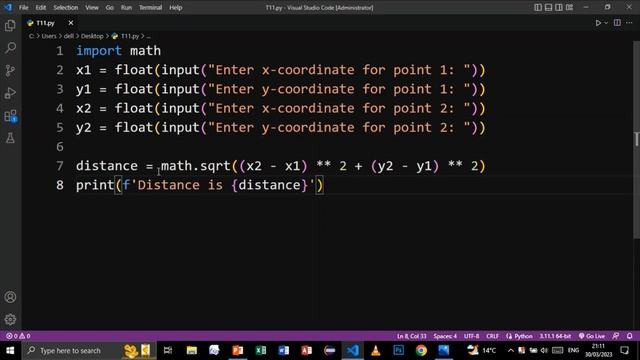
Task: Open the Extensions view
Action: pos(10,116)
